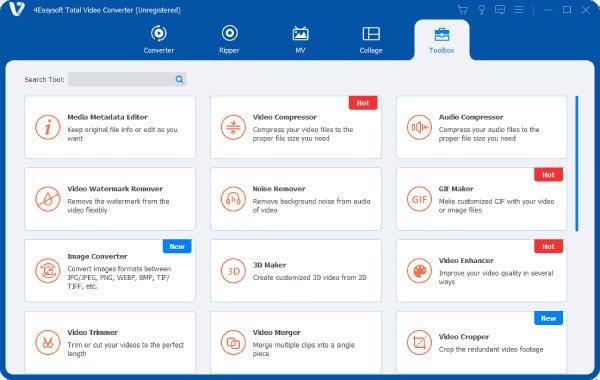Click the Hot badge on GIF Maker
The width and height of the screenshot is (600, 380).
point(548,175)
